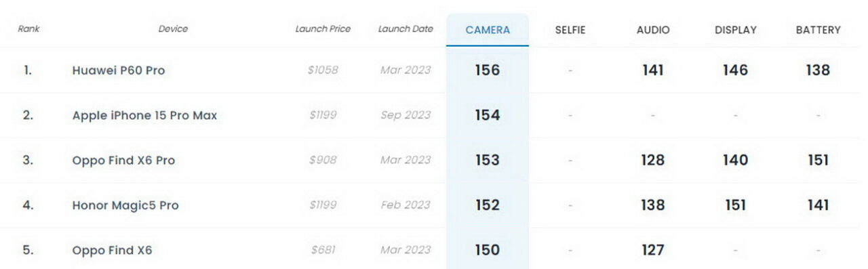This screenshot has height=269, width=868.
Task: Select the BATTERY tab
Action: click(818, 30)
